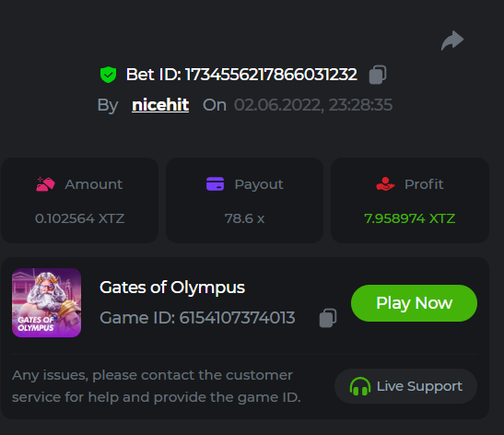Open the nicehit user profile link

pyautogui.click(x=160, y=105)
